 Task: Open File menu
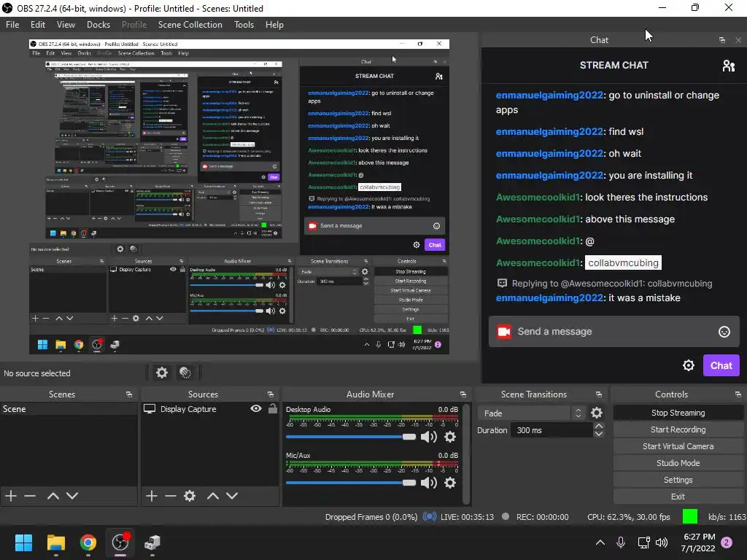click(x=12, y=25)
